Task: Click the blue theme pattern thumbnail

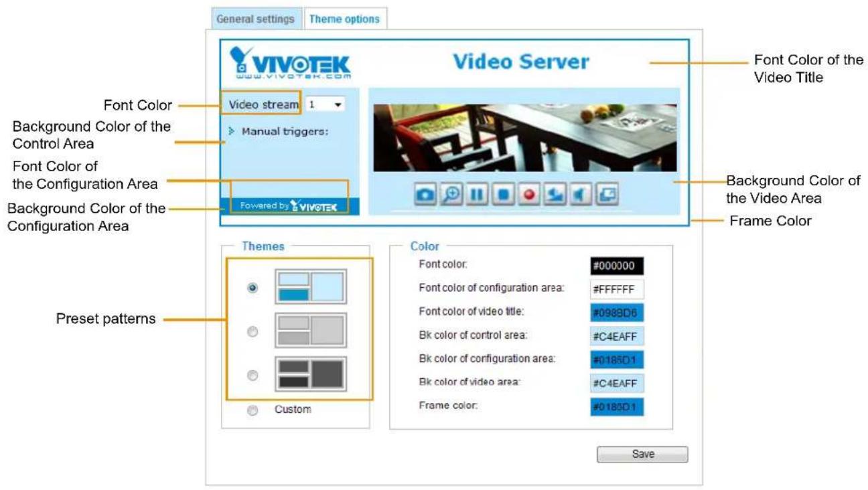Action: (311, 287)
